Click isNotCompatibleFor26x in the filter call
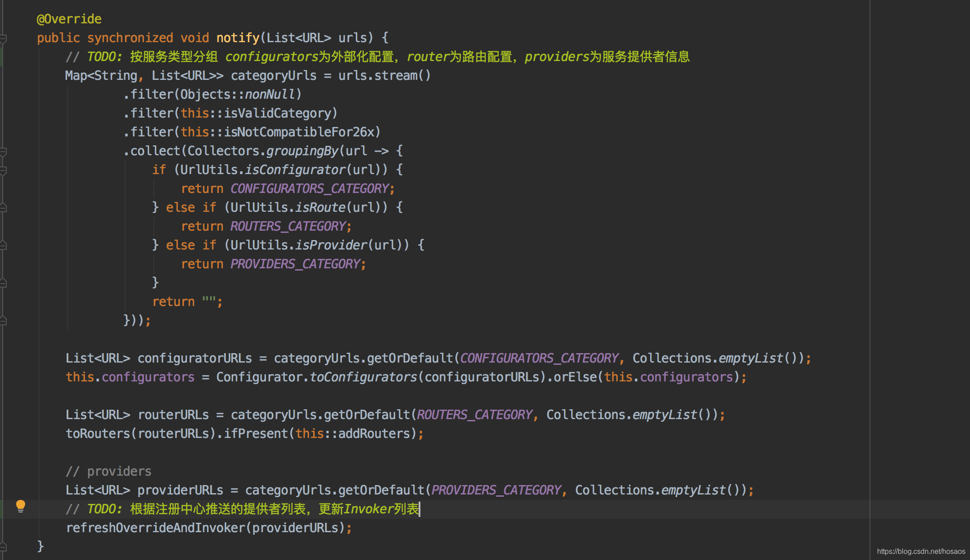 coord(299,132)
